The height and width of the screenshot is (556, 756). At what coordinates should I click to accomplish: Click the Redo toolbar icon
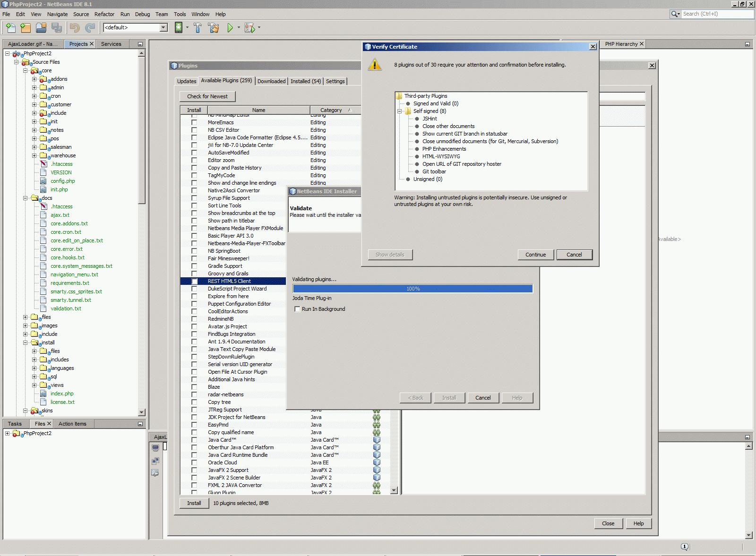coord(90,28)
